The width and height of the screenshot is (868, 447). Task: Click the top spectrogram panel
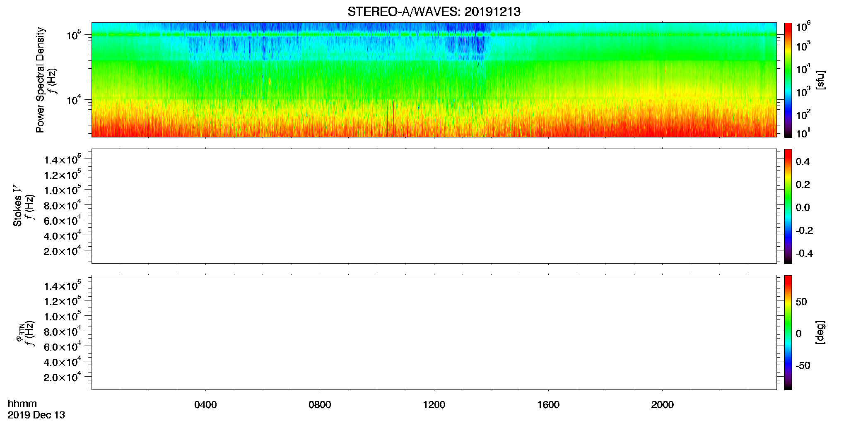click(434, 80)
